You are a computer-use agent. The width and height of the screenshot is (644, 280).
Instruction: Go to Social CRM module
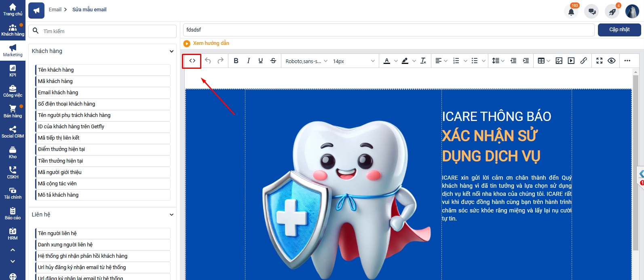pos(13,132)
